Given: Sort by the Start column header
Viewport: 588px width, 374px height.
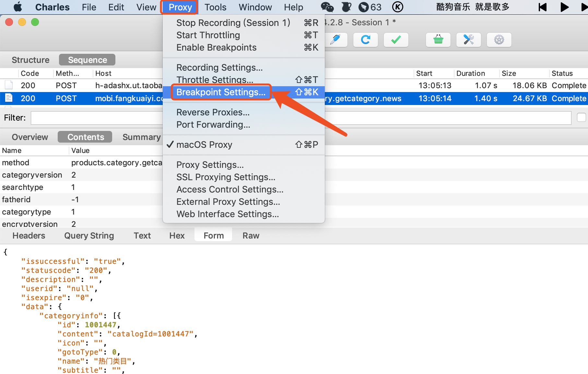Looking at the screenshot, I should pos(434,73).
